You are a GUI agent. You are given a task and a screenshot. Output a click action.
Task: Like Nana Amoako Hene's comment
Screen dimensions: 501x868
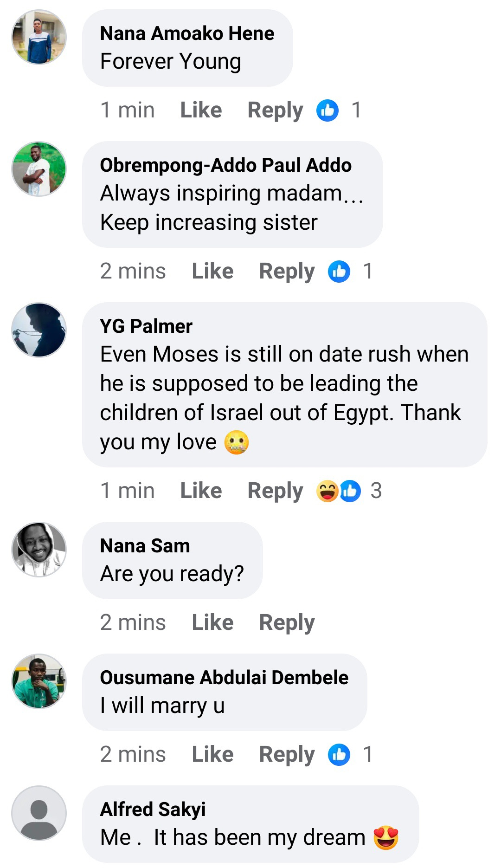pyautogui.click(x=201, y=110)
